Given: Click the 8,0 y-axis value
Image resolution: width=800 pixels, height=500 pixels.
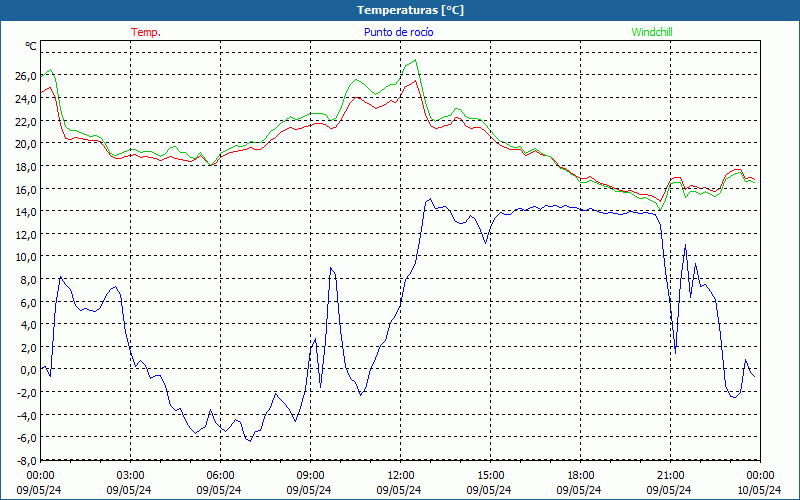Looking at the screenshot, I should [x=29, y=280].
